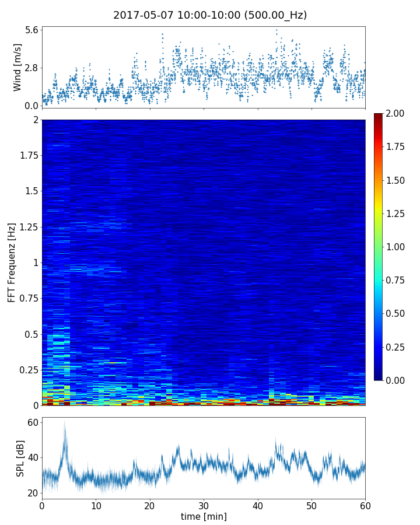Click the dark red top of colorbar

[379, 116]
